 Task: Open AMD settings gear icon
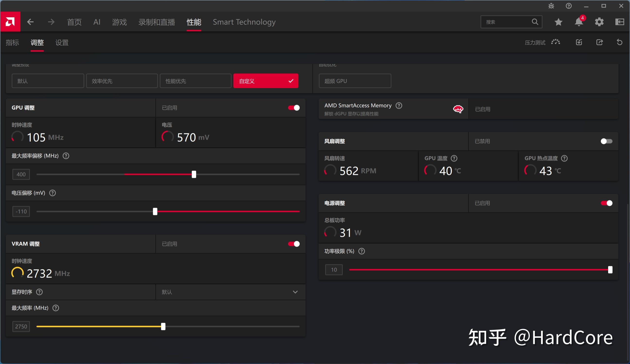point(599,22)
